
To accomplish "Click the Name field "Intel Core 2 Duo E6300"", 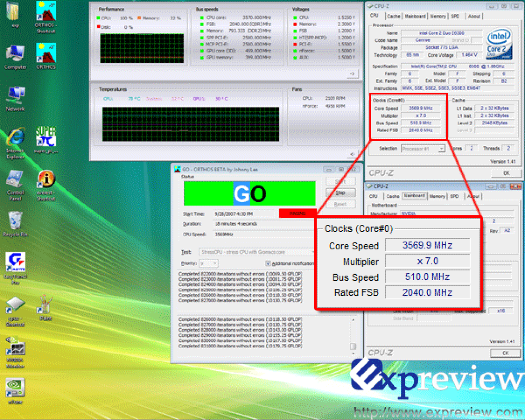I will 441,33.
